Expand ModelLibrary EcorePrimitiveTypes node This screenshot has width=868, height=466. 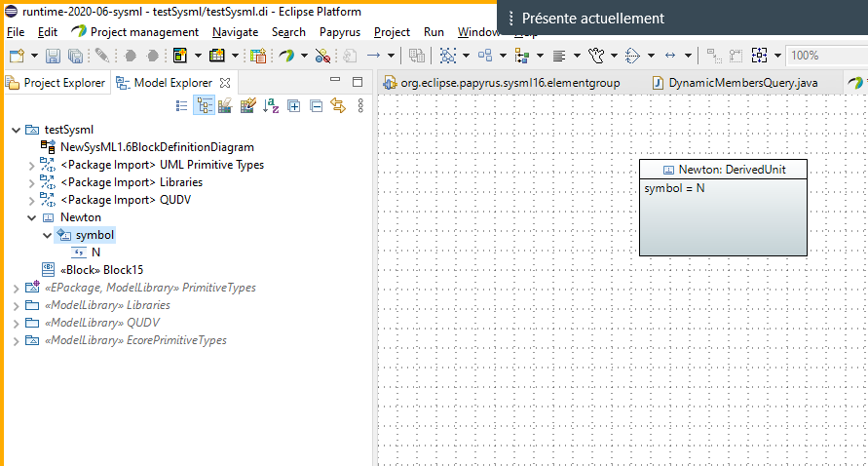click(x=16, y=341)
